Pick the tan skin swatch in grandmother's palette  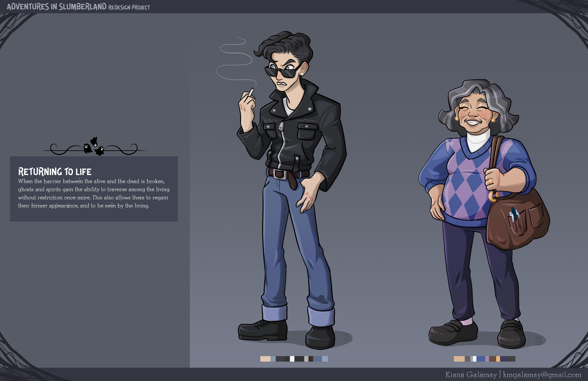tap(459, 359)
